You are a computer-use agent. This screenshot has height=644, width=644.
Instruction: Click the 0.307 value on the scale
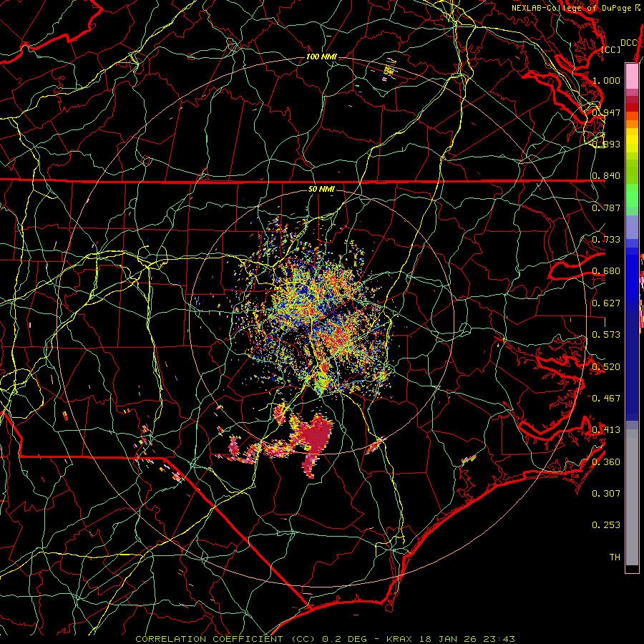pyautogui.click(x=606, y=494)
